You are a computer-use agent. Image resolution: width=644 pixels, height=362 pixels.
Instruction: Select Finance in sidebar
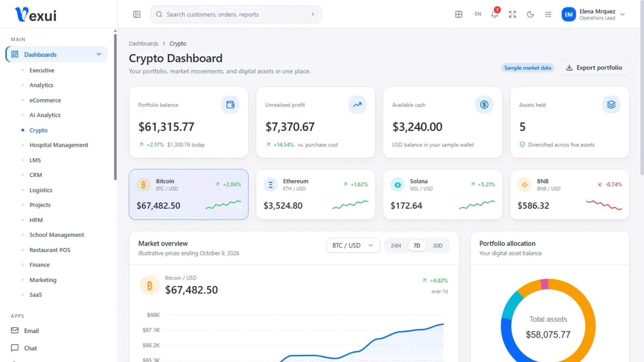point(40,264)
